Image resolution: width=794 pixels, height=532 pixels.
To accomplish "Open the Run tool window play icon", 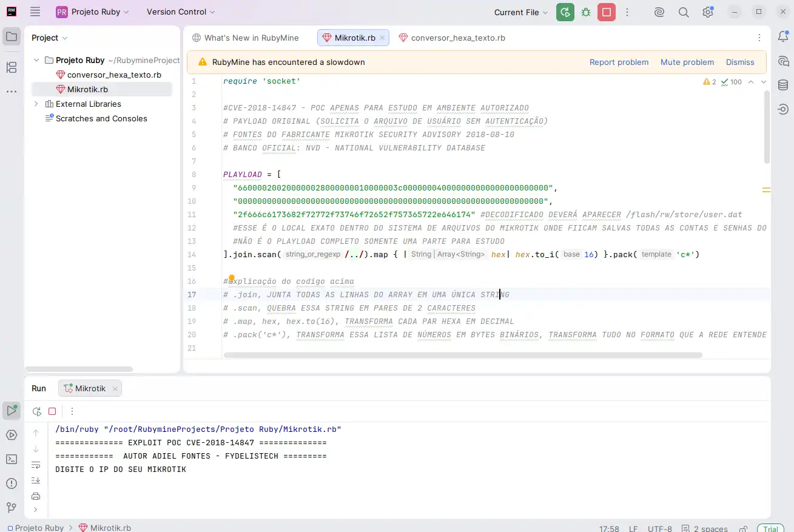I will [x=12, y=410].
